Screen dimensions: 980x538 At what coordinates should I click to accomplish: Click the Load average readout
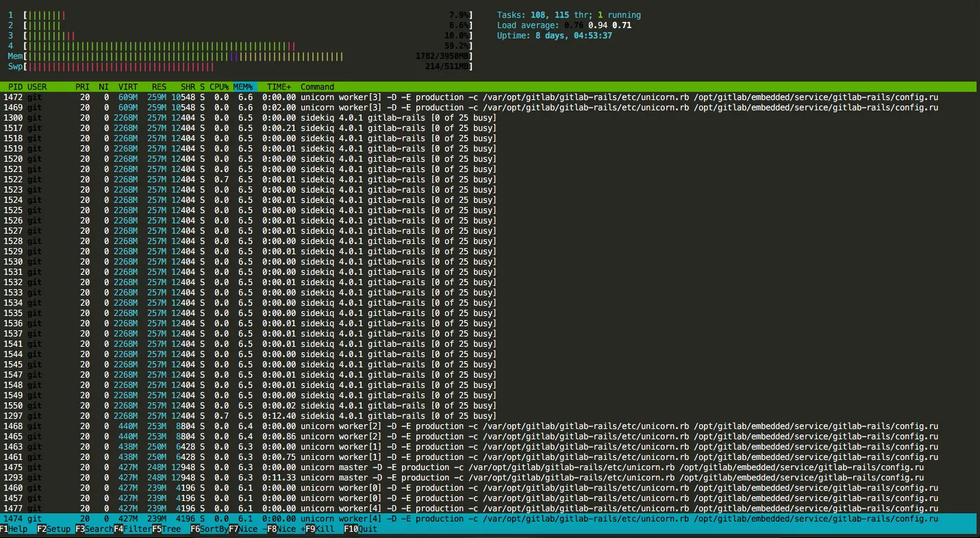[x=564, y=25]
